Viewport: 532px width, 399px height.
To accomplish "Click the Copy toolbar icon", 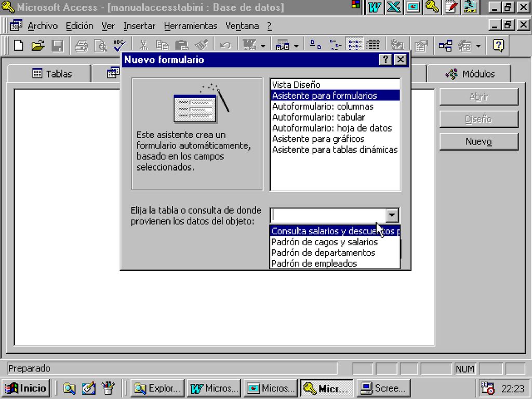I will tap(162, 45).
